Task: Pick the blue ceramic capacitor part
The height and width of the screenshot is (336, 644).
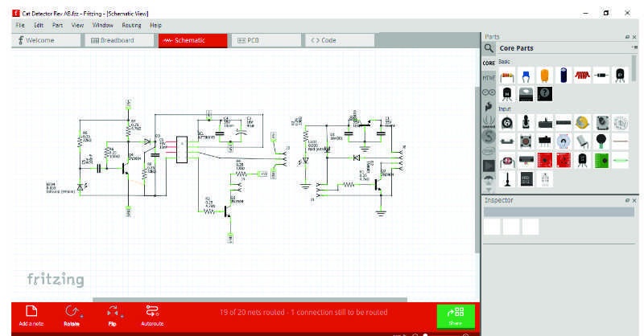Action: pos(526,76)
